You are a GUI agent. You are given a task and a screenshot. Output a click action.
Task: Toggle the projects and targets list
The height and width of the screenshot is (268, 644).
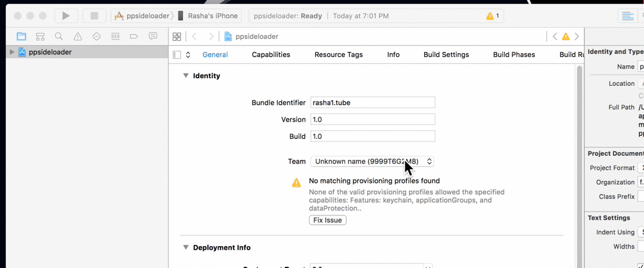tap(177, 55)
